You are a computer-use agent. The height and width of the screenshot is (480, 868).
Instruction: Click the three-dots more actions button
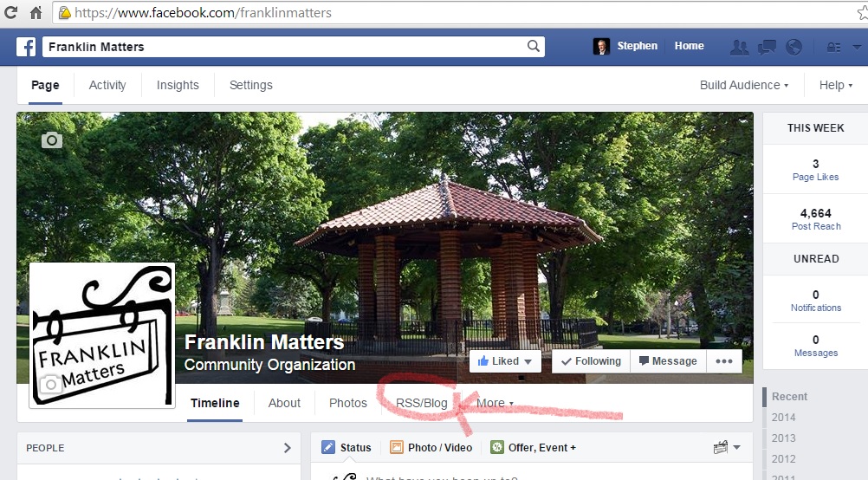tap(724, 361)
